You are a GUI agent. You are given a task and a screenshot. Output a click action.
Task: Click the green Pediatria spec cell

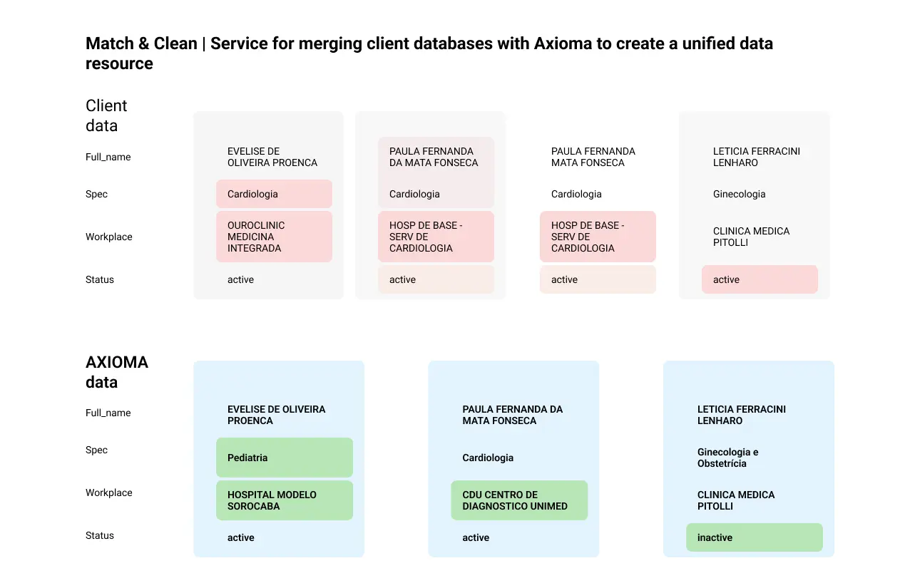tap(285, 458)
